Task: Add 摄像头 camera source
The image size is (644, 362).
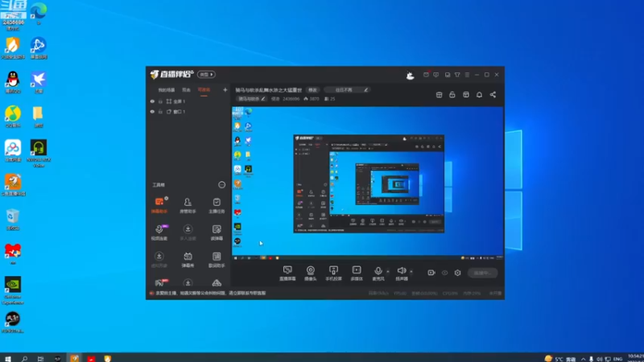Action: click(311, 273)
